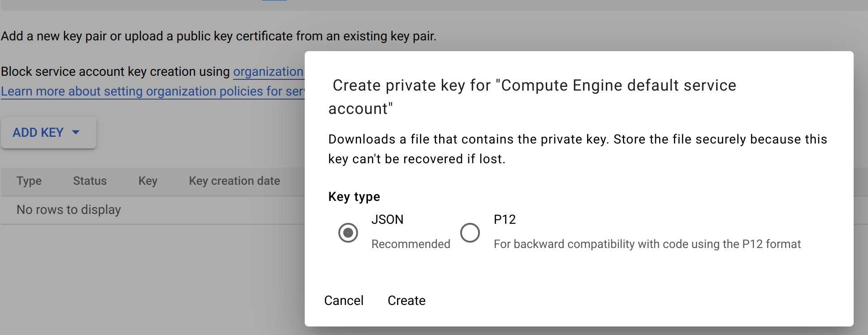
Task: Select the P12 key type radio button
Action: pyautogui.click(x=470, y=233)
